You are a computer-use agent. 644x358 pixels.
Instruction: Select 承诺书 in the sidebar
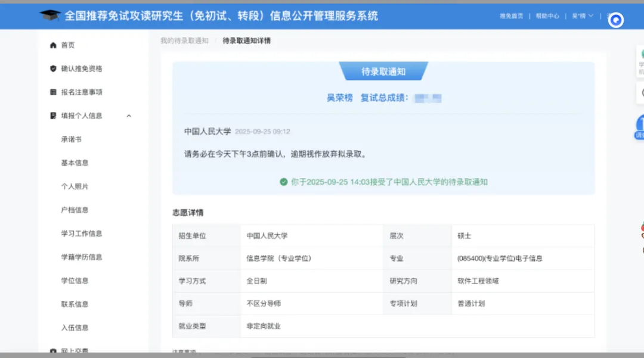pos(71,139)
